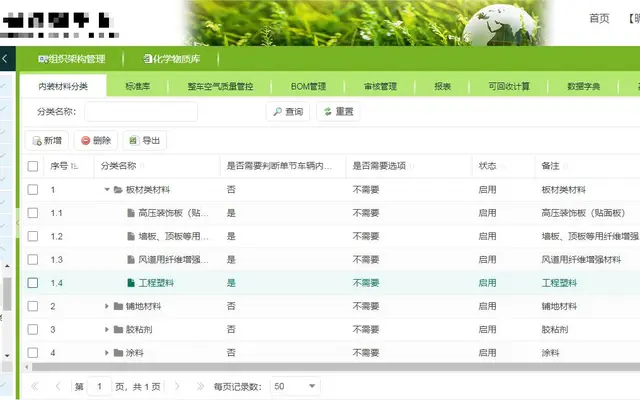Click the 新增 add icon button
Viewport: 640px width, 400px height.
pos(37,141)
